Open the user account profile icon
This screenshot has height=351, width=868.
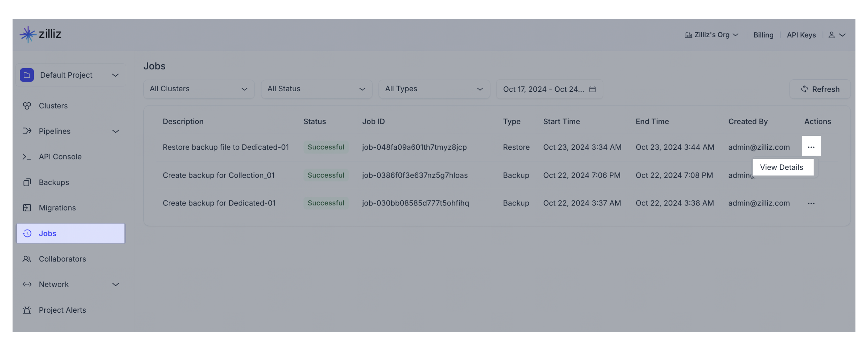coord(831,35)
